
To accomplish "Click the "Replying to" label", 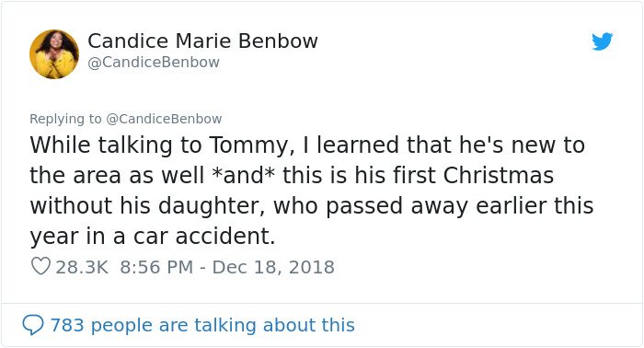I will point(65,119).
